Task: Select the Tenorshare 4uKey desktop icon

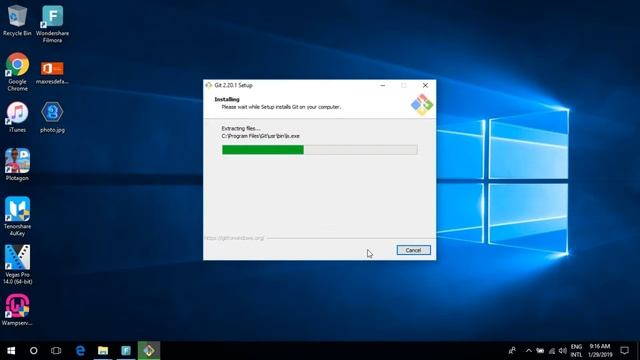Action: (x=17, y=216)
